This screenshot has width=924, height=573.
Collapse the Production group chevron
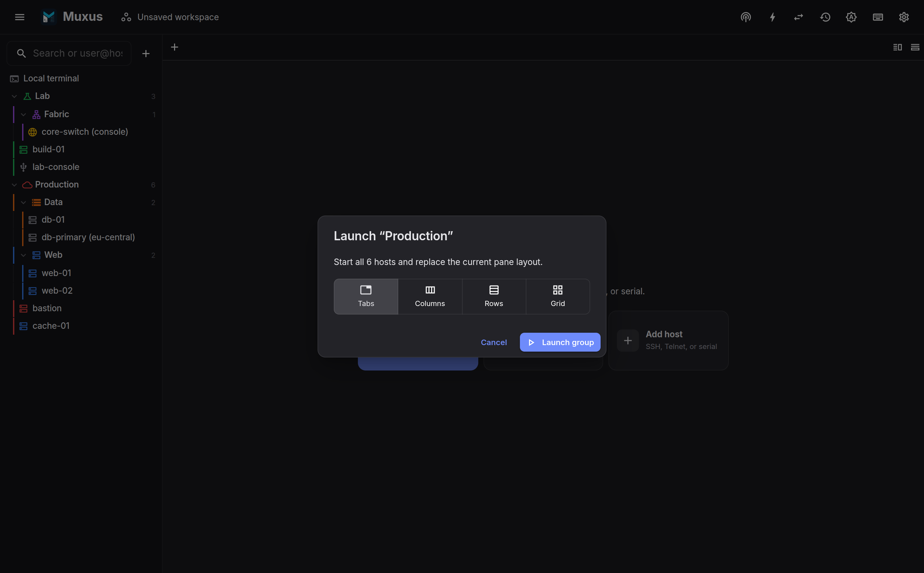coord(14,185)
